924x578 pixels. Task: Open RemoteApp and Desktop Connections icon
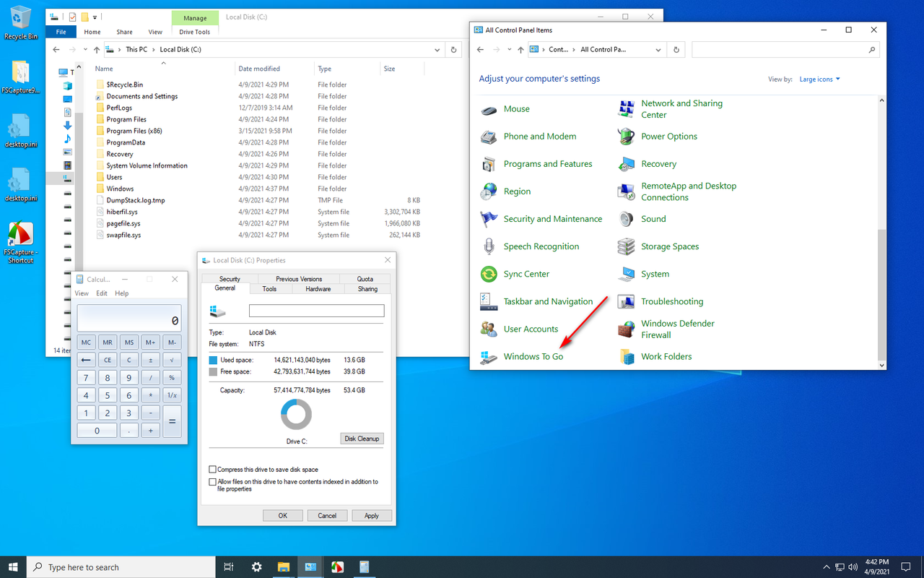626,191
